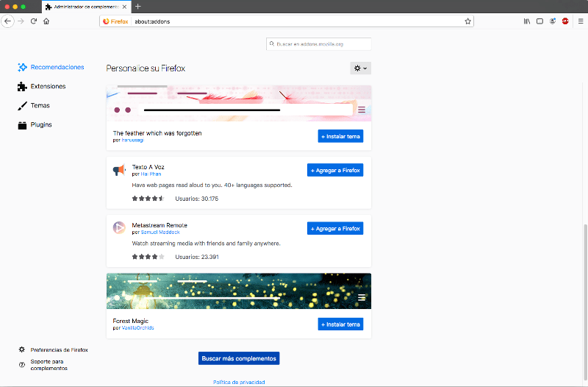Open a new tab with plus button
The height and width of the screenshot is (387, 588).
tap(138, 7)
